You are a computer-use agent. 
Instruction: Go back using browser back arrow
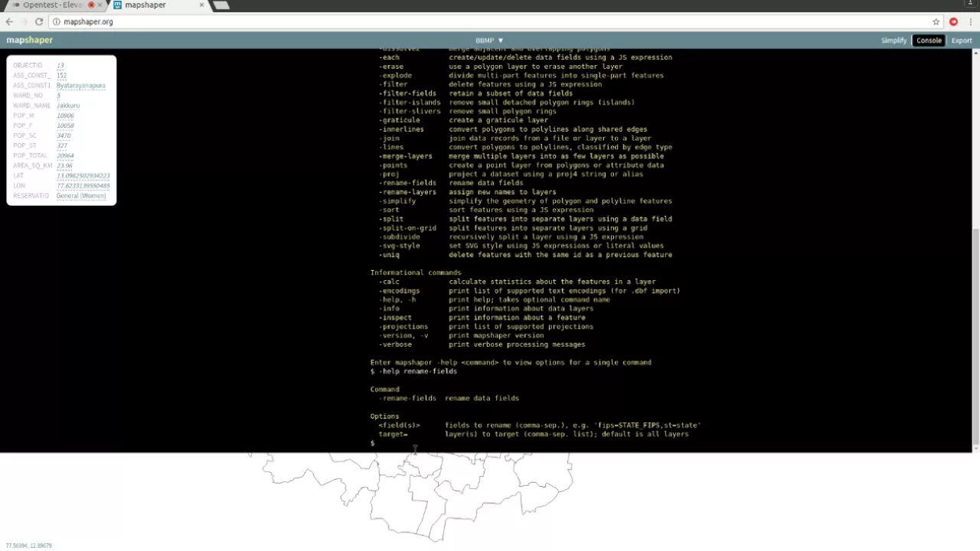9,21
